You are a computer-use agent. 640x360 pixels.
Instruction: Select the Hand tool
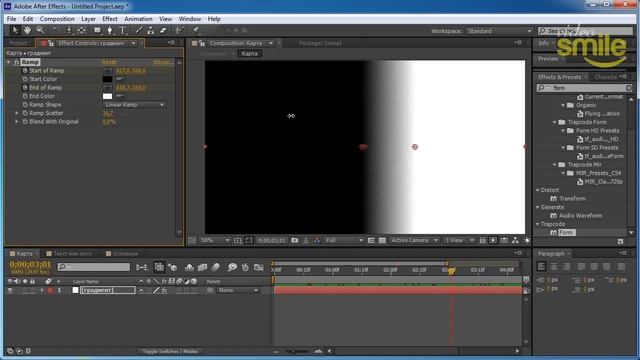tap(27, 30)
